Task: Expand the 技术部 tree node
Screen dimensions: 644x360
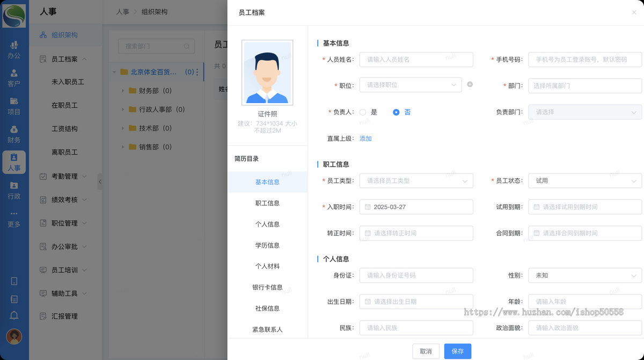Action: pos(123,128)
